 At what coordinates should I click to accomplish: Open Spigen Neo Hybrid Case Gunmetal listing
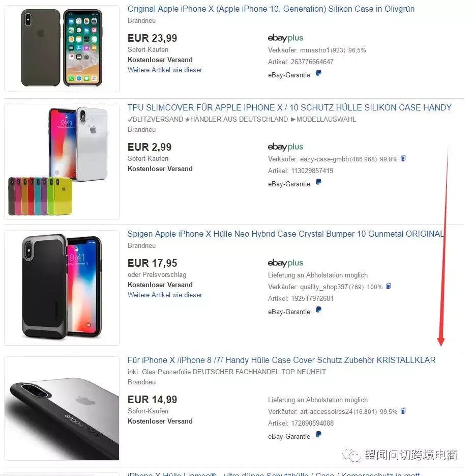tap(285, 234)
